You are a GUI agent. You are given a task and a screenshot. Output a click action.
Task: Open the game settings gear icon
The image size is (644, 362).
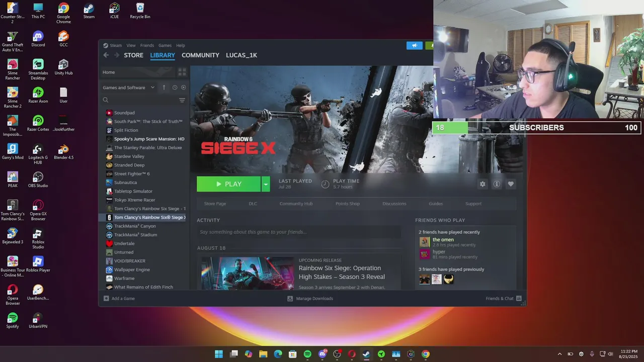[x=482, y=184]
